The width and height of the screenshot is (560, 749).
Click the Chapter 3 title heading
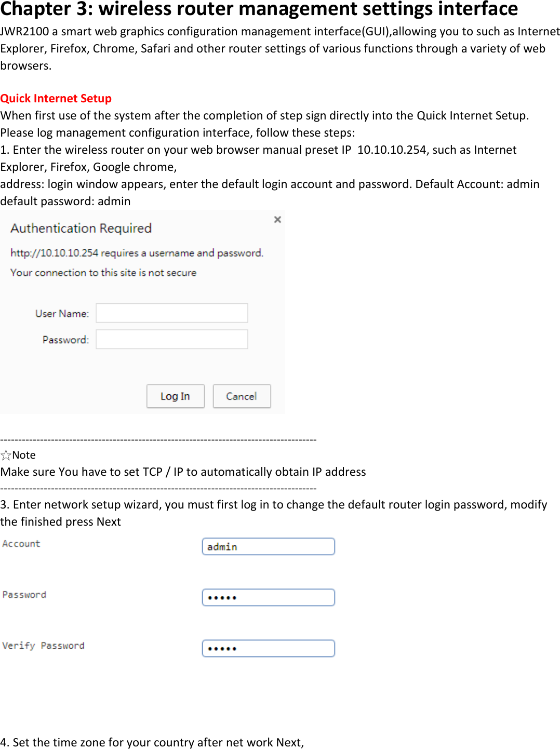point(259,9)
